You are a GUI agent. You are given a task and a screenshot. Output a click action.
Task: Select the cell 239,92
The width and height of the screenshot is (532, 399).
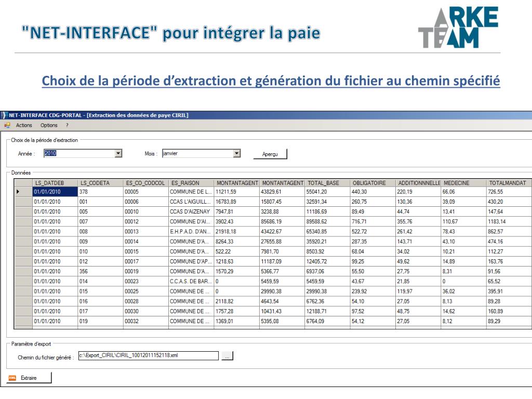(x=373, y=291)
